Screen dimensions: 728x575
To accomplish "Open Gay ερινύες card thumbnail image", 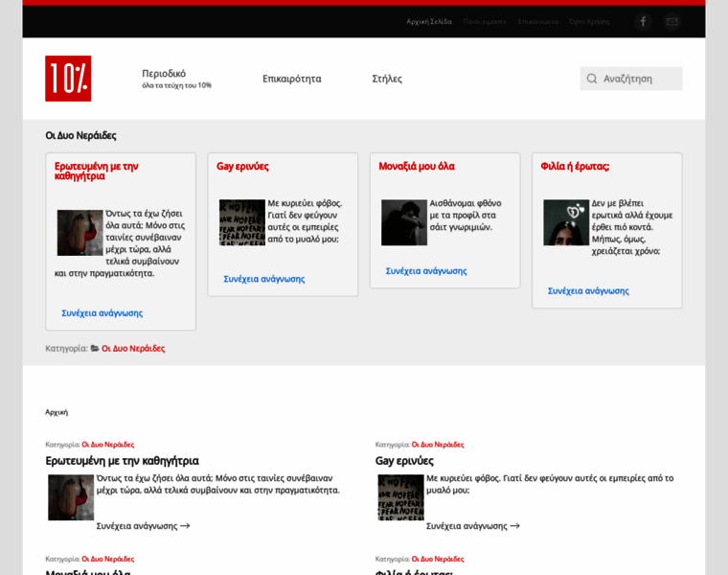I will click(x=241, y=222).
